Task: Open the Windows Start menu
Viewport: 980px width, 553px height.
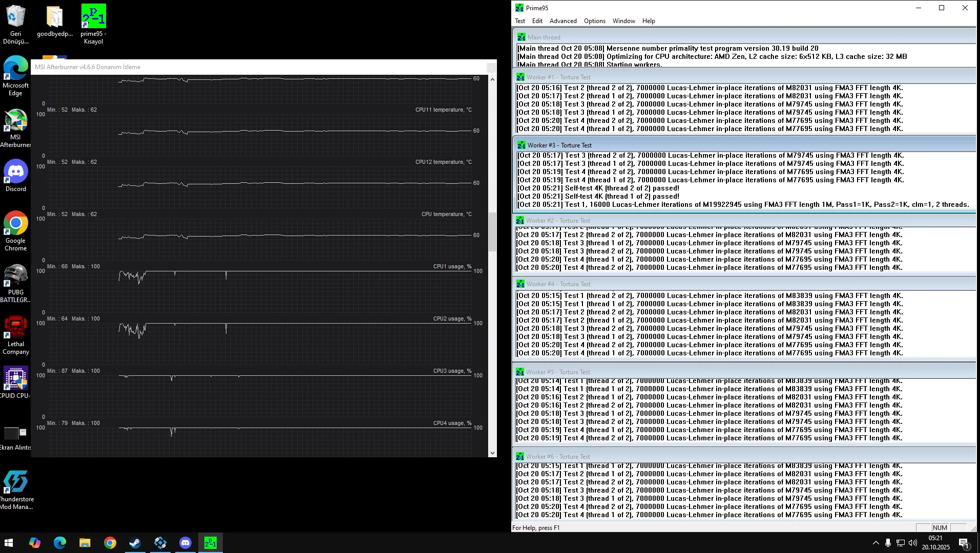Action: 9,543
